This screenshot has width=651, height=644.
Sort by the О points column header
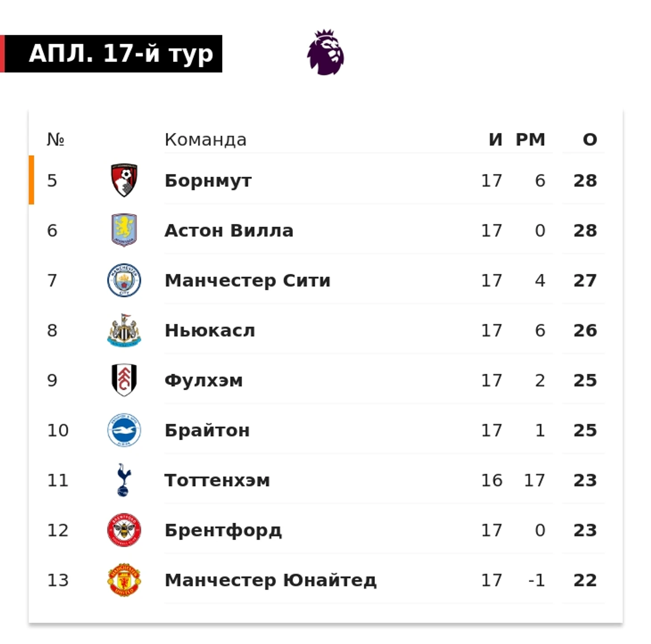click(x=589, y=140)
